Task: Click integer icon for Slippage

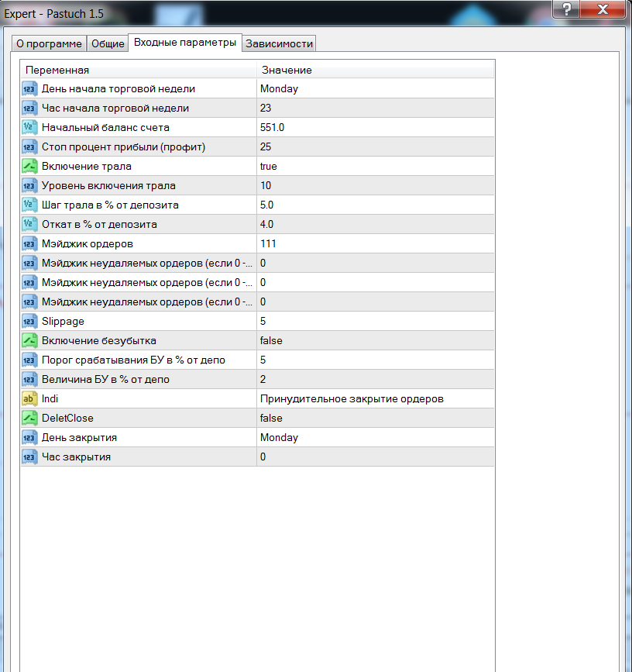Action: [29, 322]
